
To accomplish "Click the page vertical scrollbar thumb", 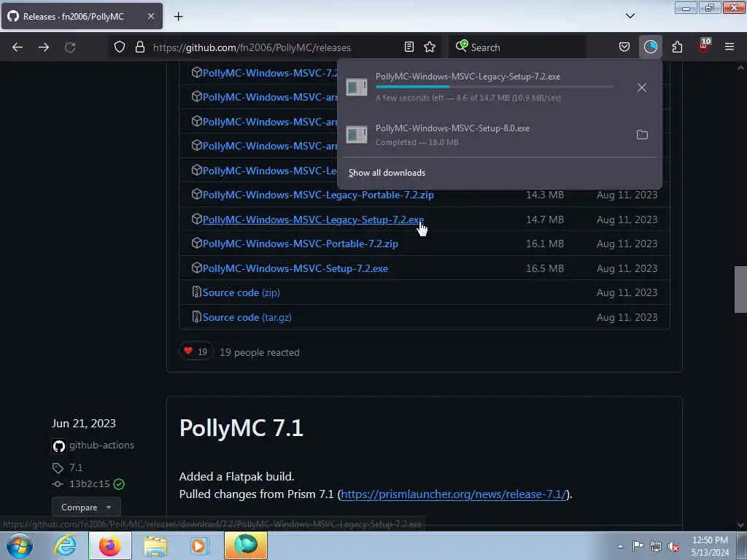I will coord(740,289).
